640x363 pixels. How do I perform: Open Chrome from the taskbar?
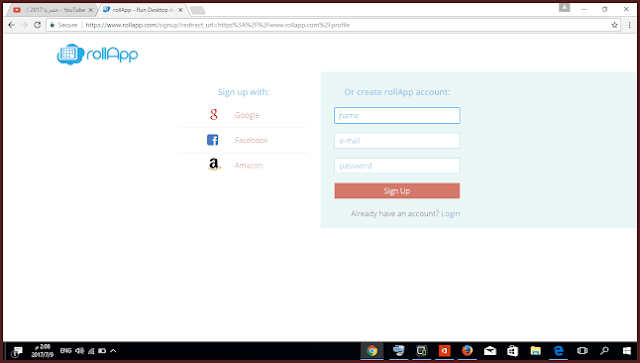pos(372,351)
